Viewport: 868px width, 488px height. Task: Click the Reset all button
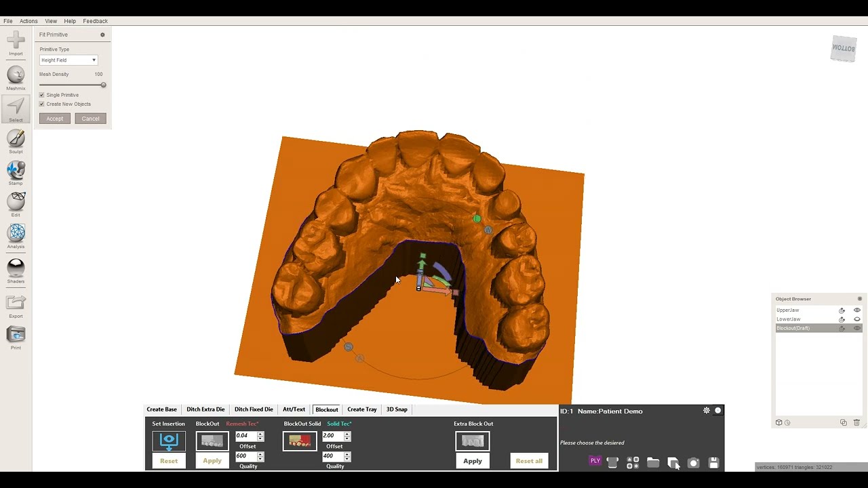tap(529, 461)
